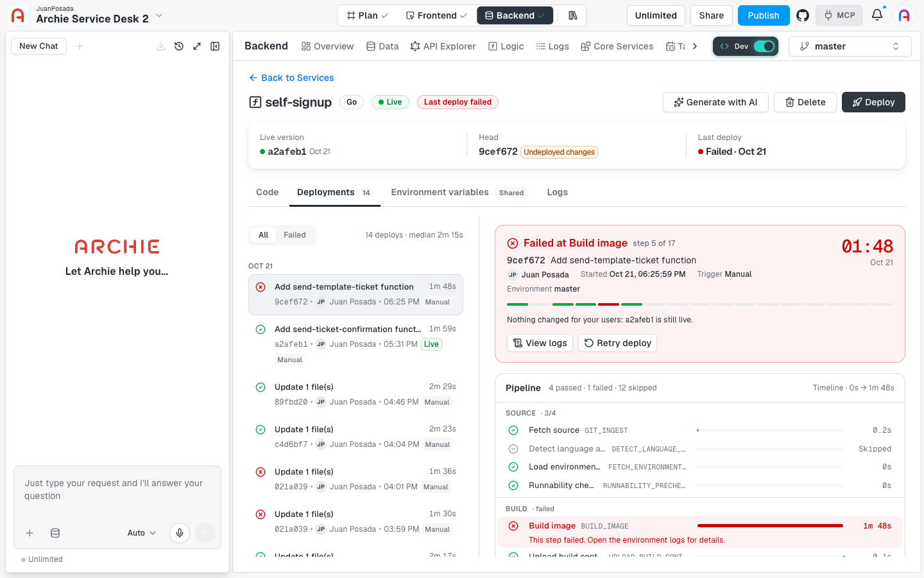Open the GitHub icon in header
The height and width of the screenshot is (578, 924).
tap(803, 15)
